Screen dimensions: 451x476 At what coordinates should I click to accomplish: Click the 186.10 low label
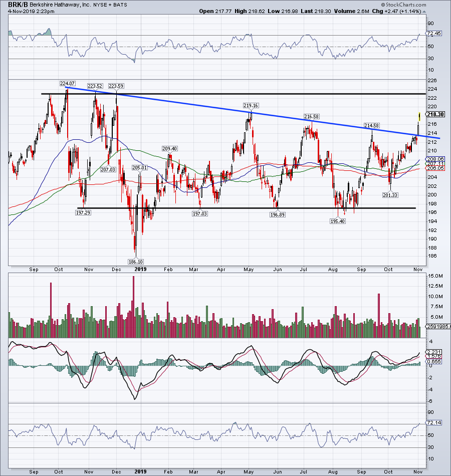pos(135,262)
